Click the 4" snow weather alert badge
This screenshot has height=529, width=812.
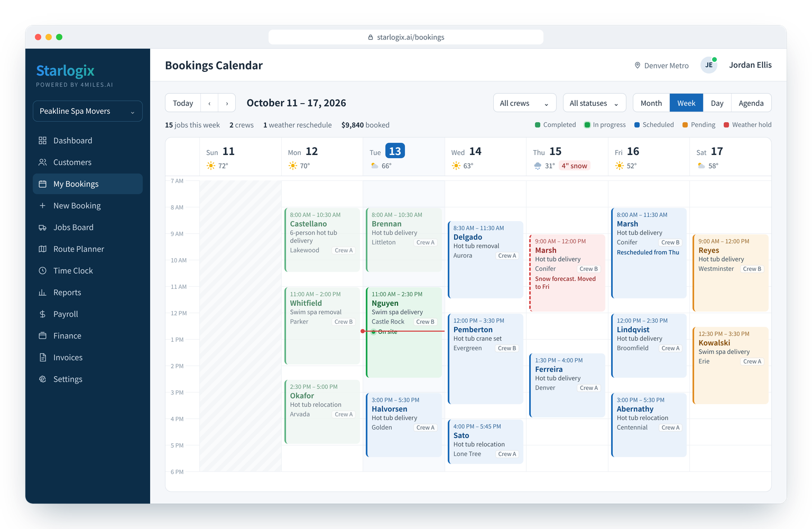coord(574,166)
